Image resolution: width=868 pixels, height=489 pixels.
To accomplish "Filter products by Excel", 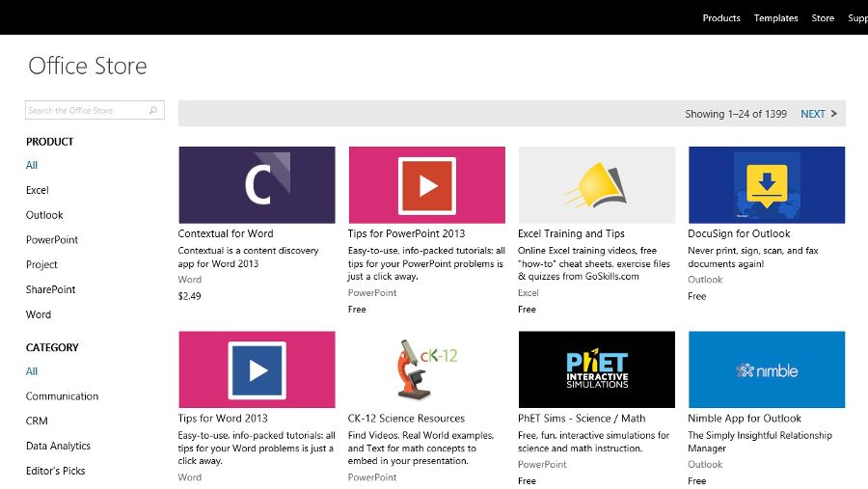I will click(x=37, y=190).
